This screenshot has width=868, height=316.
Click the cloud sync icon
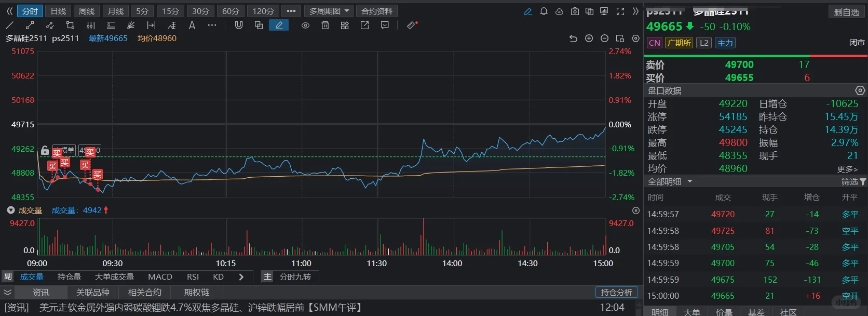click(x=559, y=11)
